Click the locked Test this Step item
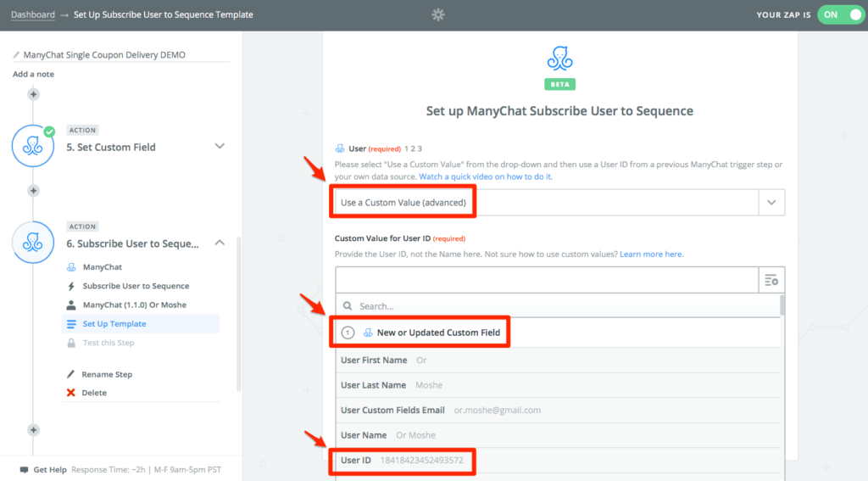This screenshot has width=868, height=481. click(108, 343)
